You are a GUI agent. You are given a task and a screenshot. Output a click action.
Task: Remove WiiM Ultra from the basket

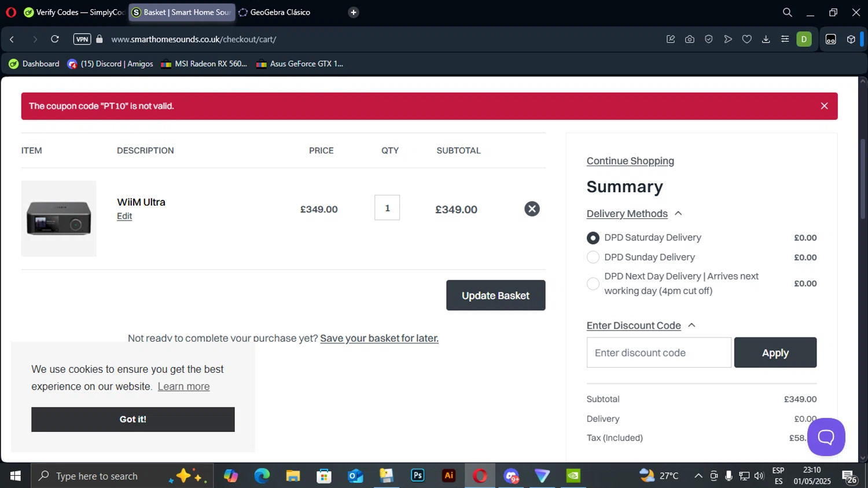pos(532,209)
